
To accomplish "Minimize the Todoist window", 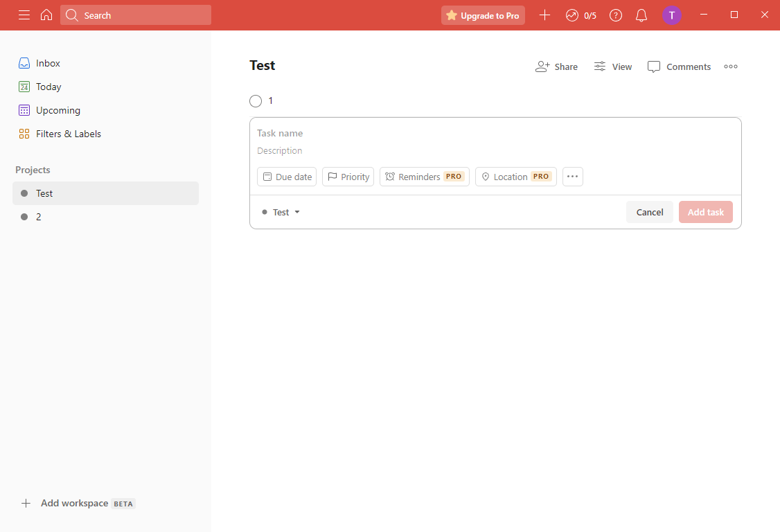I will coord(703,15).
